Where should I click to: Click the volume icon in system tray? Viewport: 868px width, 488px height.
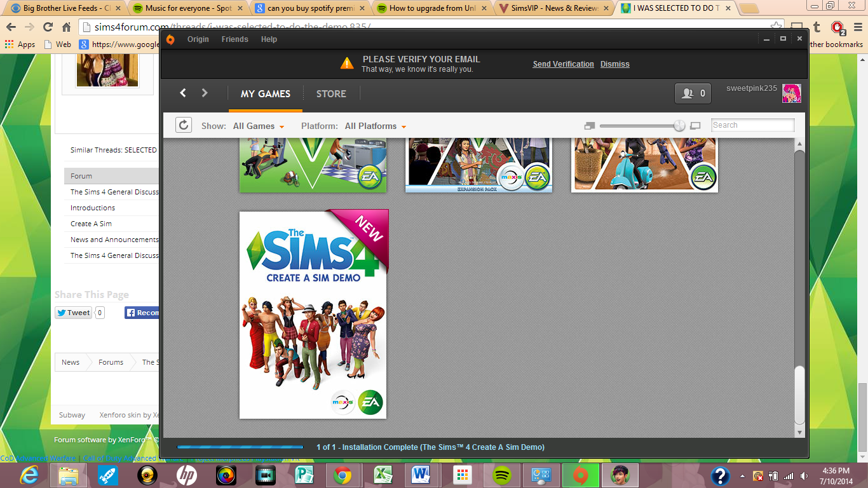tap(804, 475)
